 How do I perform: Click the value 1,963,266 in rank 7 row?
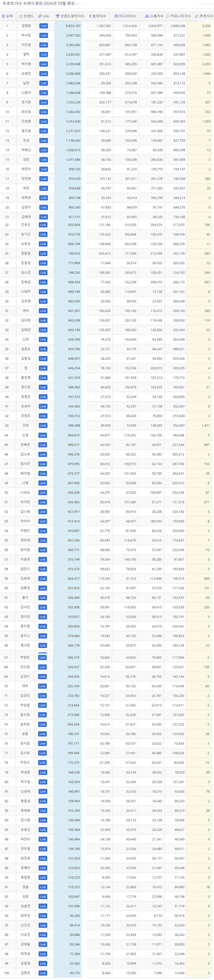coord(73,83)
